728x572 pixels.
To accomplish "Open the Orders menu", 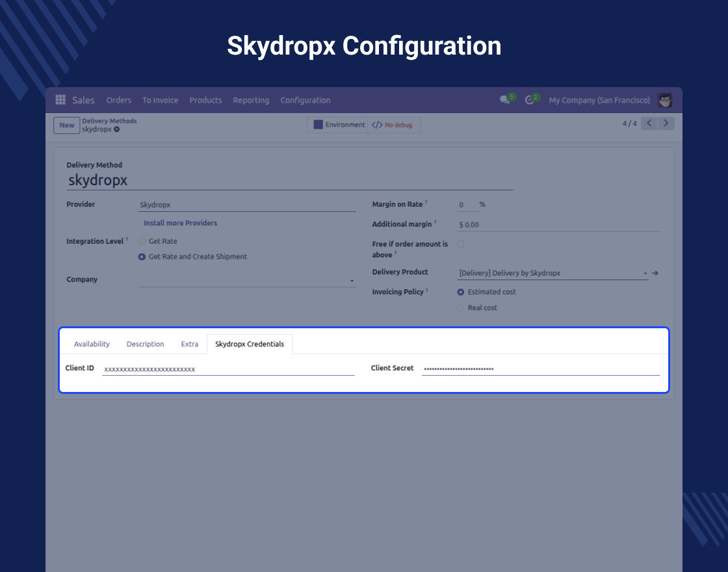I will click(119, 100).
